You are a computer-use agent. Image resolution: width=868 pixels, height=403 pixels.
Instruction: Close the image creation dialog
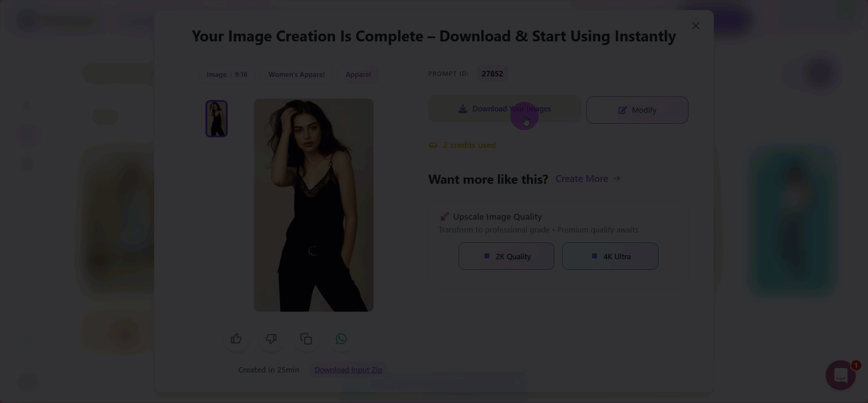point(695,26)
